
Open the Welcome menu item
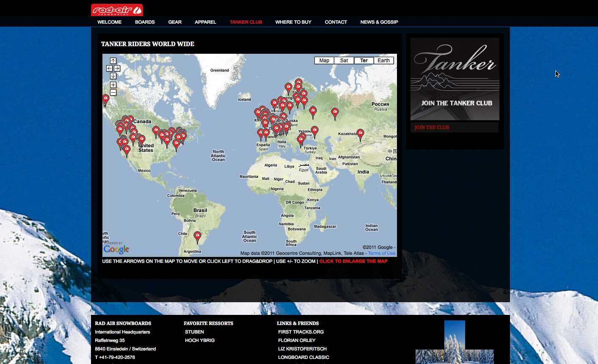110,22
